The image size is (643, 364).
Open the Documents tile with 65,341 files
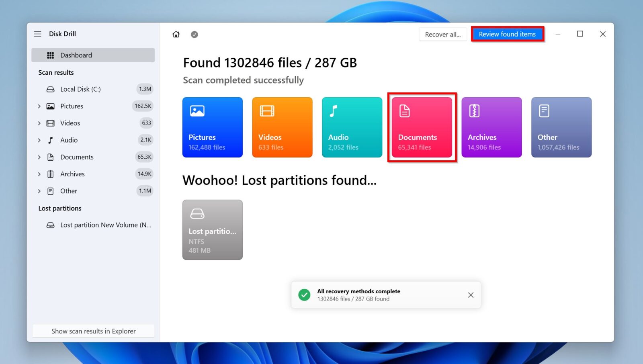[421, 127]
